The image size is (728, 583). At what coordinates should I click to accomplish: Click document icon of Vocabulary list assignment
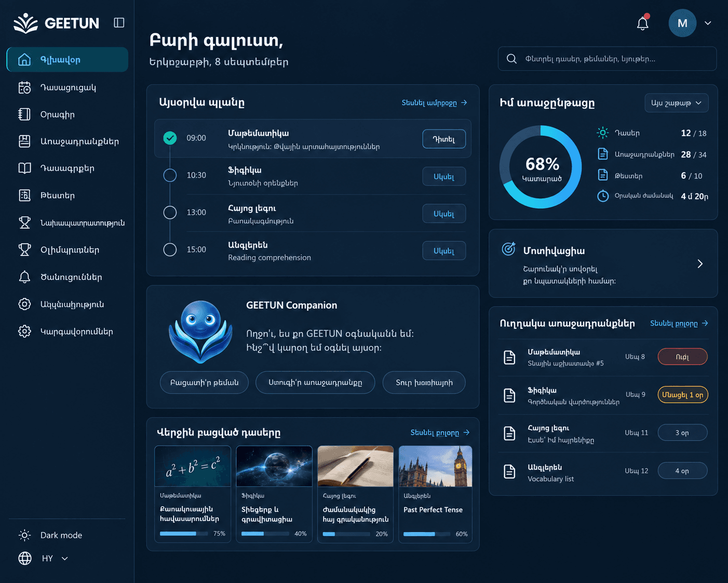[x=509, y=471]
